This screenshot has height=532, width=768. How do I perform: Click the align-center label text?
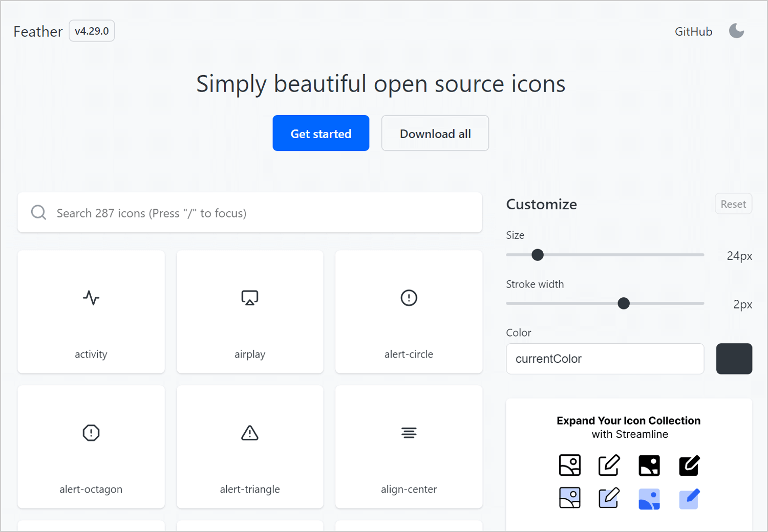(x=409, y=489)
